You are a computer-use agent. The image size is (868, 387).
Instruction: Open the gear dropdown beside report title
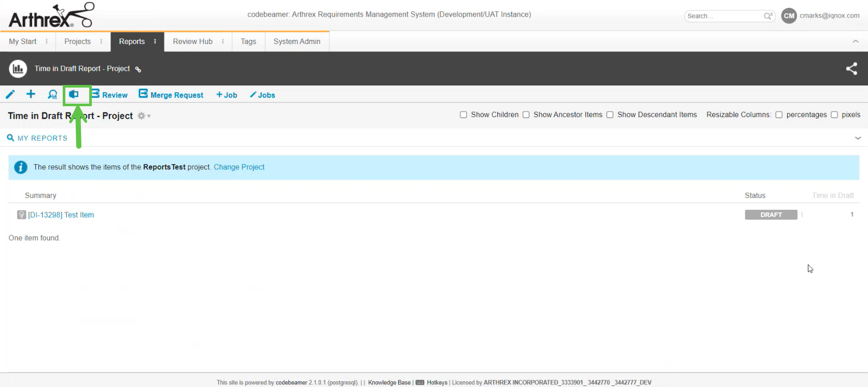coord(143,116)
